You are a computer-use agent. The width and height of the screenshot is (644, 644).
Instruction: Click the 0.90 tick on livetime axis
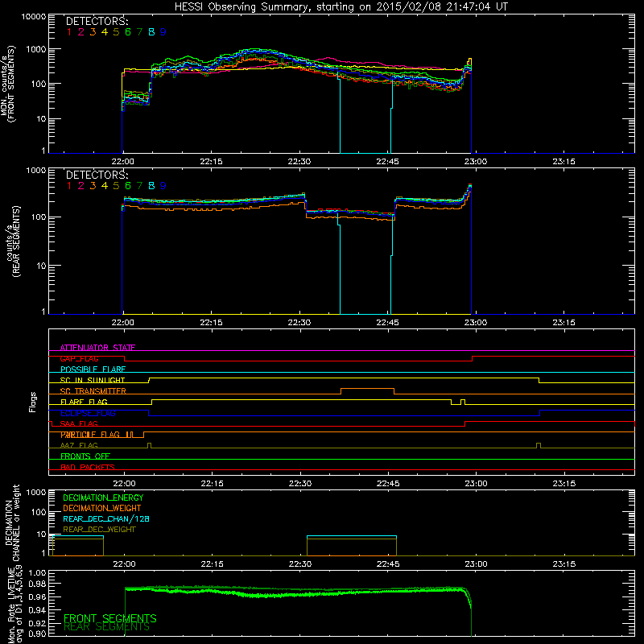(38, 634)
